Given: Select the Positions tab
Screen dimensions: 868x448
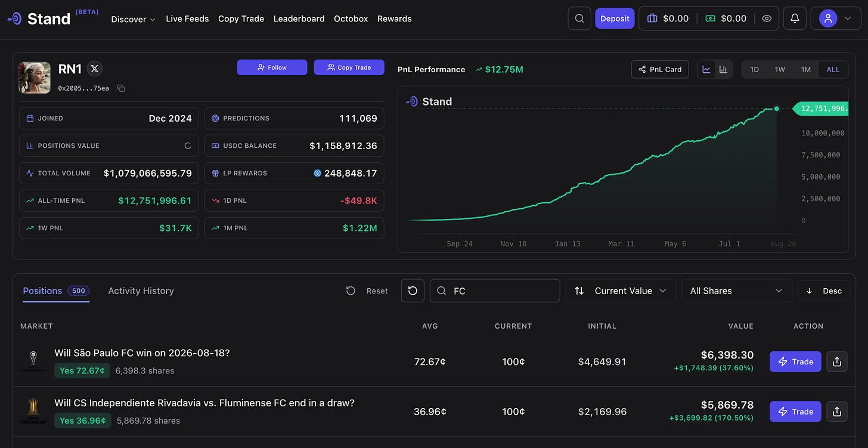Looking at the screenshot, I should 56,291.
